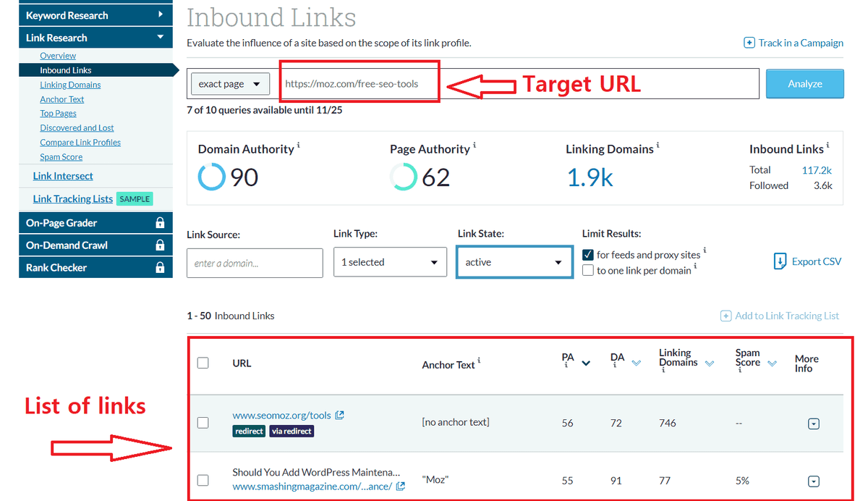Open the Link Type dropdown
868x501 pixels.
pyautogui.click(x=390, y=262)
